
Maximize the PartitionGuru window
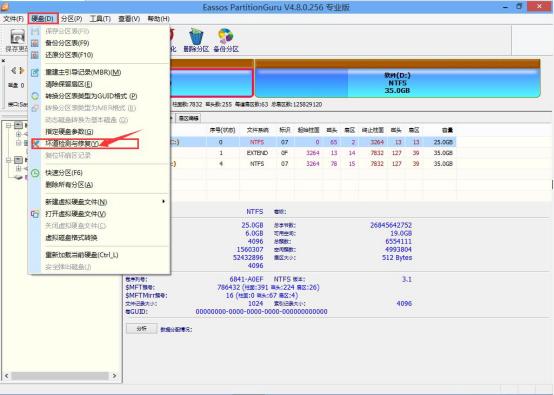[x=519, y=6]
